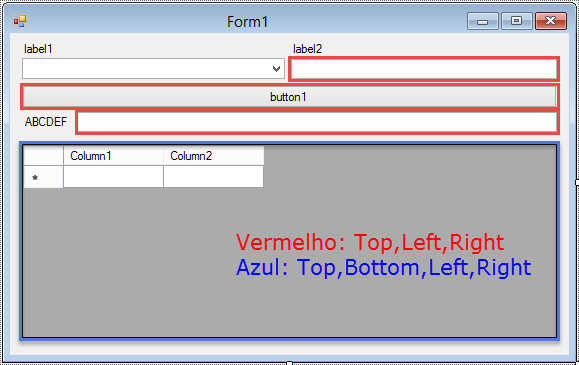Click the top-left select-all grid header cell
This screenshot has height=365, width=579.
click(x=44, y=156)
